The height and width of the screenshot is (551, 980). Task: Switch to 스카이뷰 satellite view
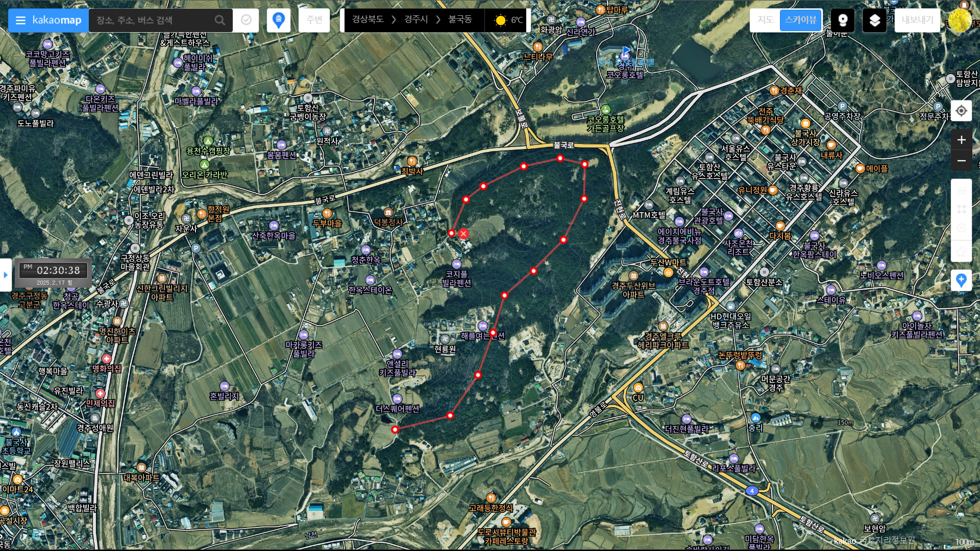(x=800, y=20)
